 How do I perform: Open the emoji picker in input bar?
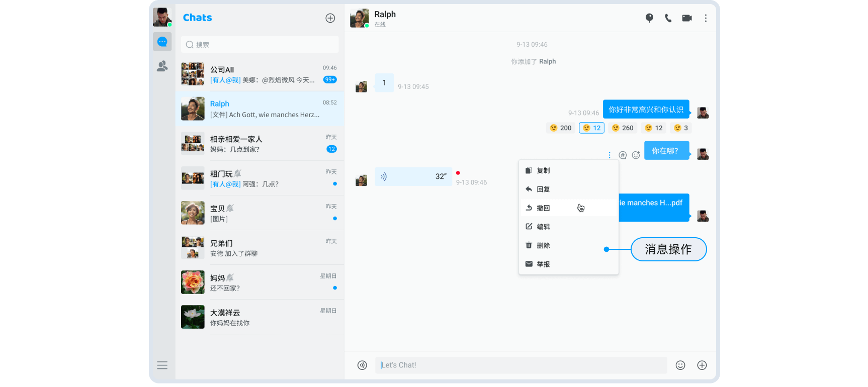(680, 365)
